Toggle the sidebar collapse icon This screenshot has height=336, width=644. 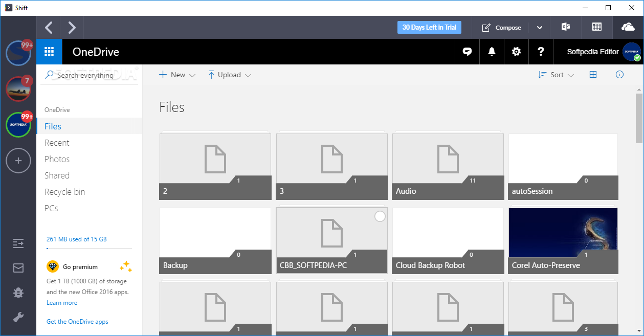18,243
